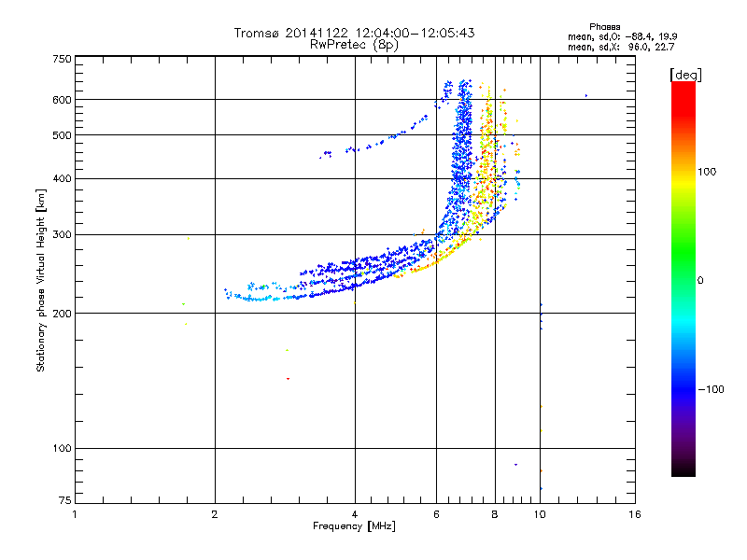Click the "mean, sd,O: -88.4, 19.9" statistics line
This screenshot has width=747, height=560.
click(x=622, y=36)
